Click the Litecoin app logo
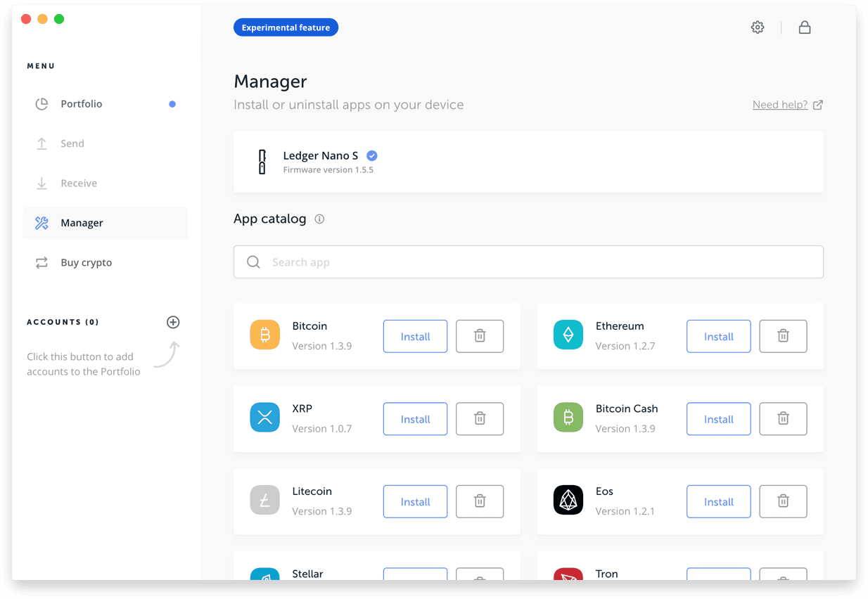The image size is (868, 599). pos(265,501)
